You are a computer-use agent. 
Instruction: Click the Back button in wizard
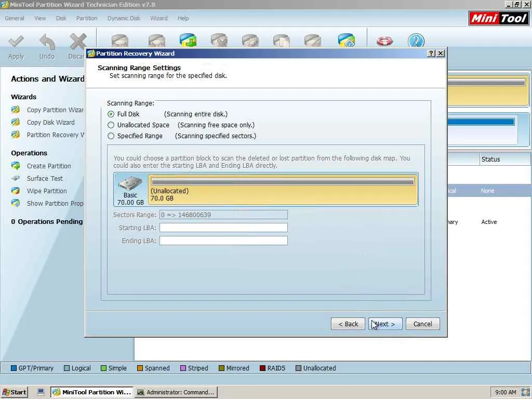pos(348,324)
